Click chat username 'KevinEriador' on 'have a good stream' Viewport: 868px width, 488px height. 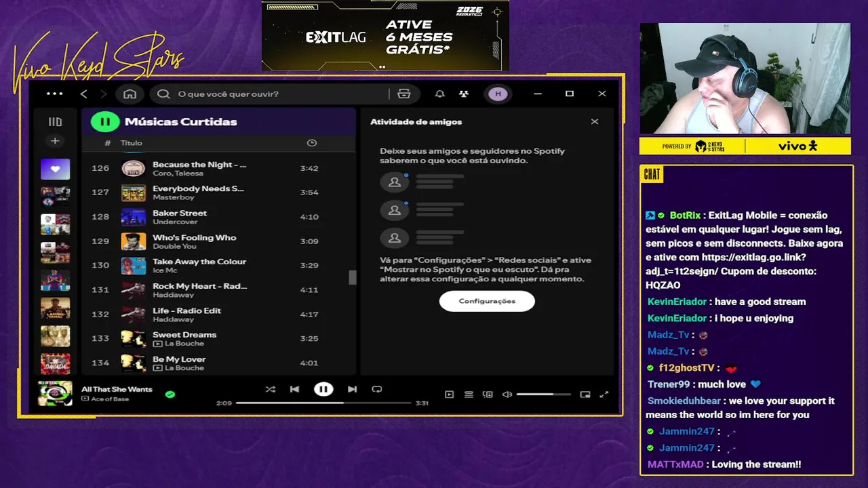tap(677, 302)
